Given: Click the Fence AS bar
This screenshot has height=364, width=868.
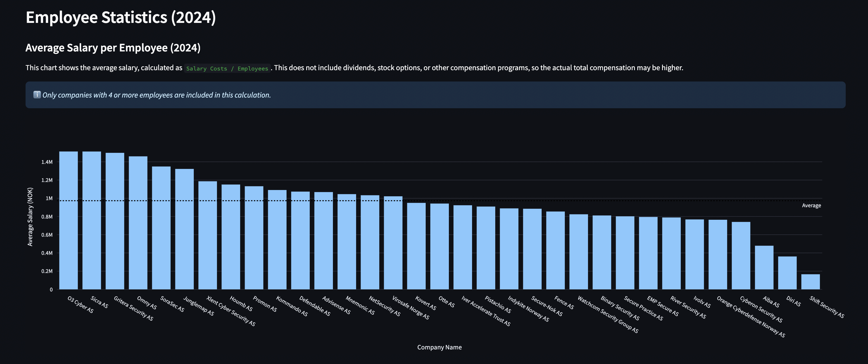Looking at the screenshot, I should coord(556,250).
